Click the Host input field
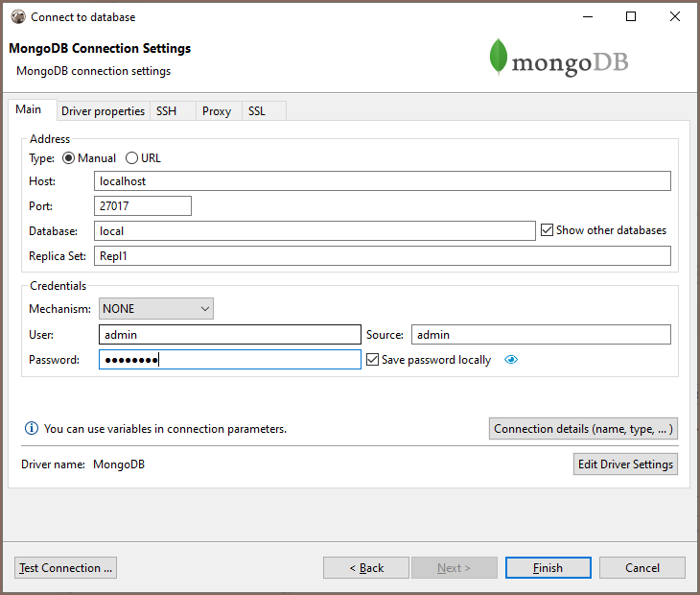 pyautogui.click(x=383, y=180)
